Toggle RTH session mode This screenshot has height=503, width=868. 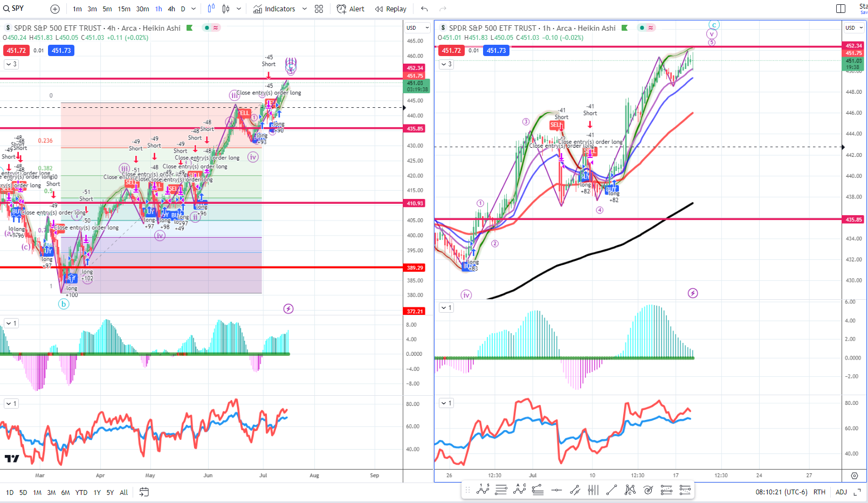(x=819, y=492)
